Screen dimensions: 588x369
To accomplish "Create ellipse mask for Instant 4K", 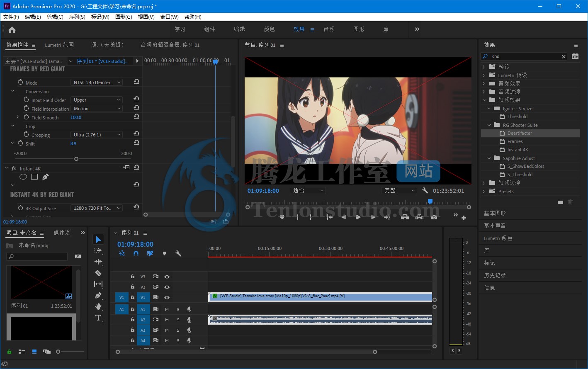I will coord(23,177).
